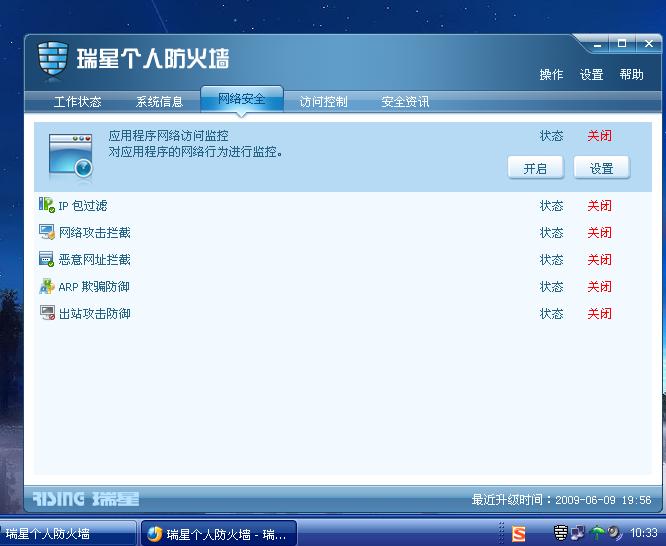Click the ARP 欺骗防御 icon
This screenshot has width=666, height=546.
tap(47, 286)
